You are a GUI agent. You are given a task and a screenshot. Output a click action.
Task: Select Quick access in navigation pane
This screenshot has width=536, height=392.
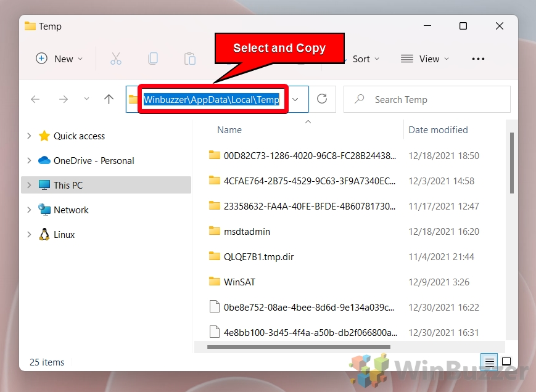pos(80,136)
